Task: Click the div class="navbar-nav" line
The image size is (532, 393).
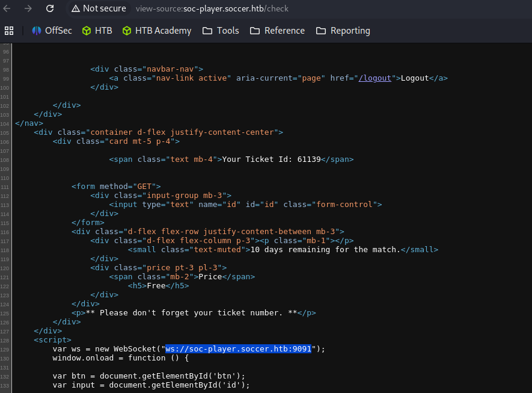Action: 147,69
